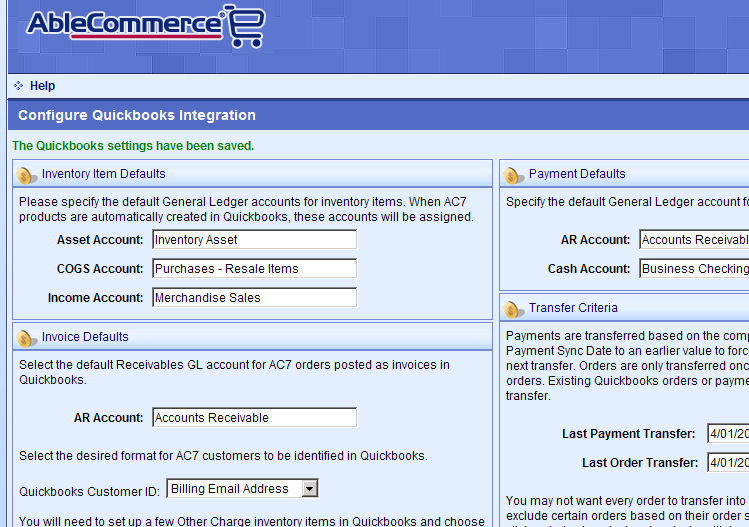Click the Last Payment Transfer label
This screenshot has height=527, width=749.
pyautogui.click(x=629, y=434)
